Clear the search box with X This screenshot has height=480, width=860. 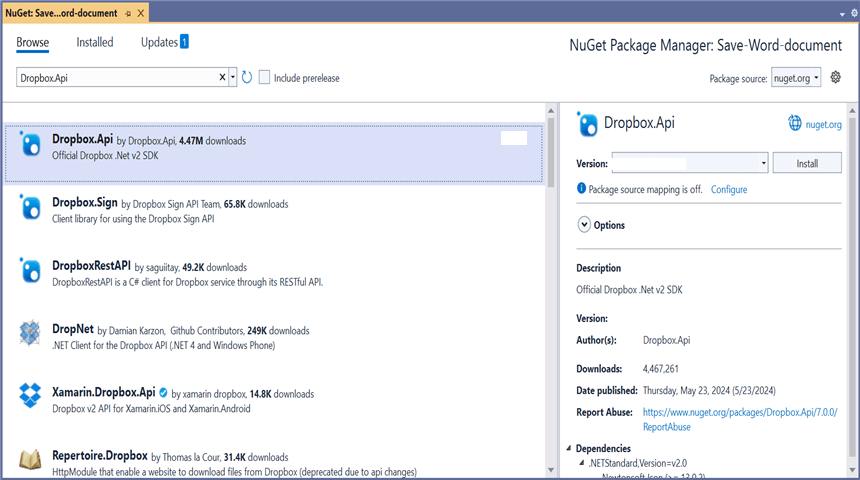click(222, 77)
